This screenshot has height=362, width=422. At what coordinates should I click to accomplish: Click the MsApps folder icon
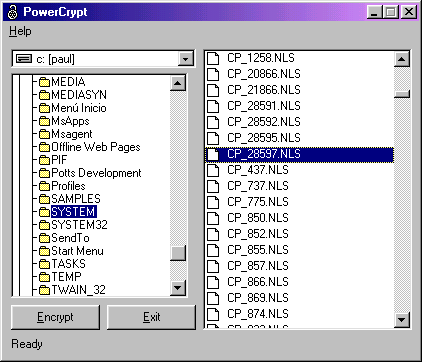click(44, 121)
